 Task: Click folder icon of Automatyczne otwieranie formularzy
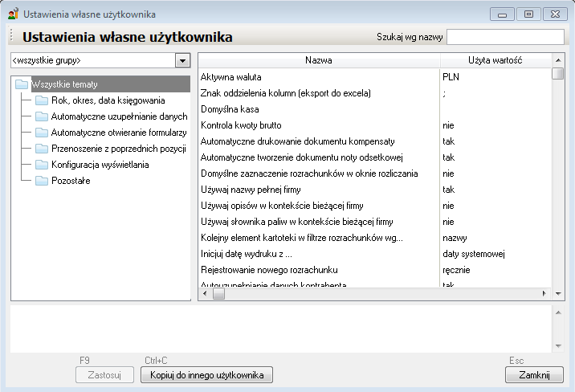(x=42, y=133)
